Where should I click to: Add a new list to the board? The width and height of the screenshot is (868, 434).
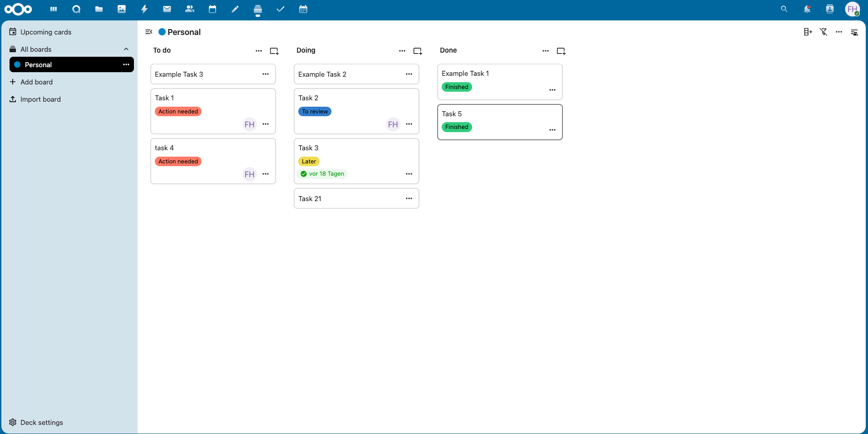(x=808, y=32)
